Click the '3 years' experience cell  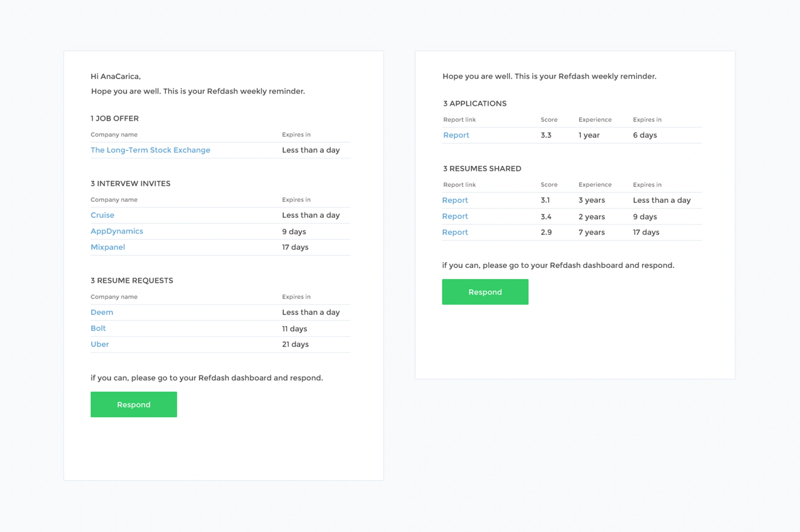click(591, 200)
